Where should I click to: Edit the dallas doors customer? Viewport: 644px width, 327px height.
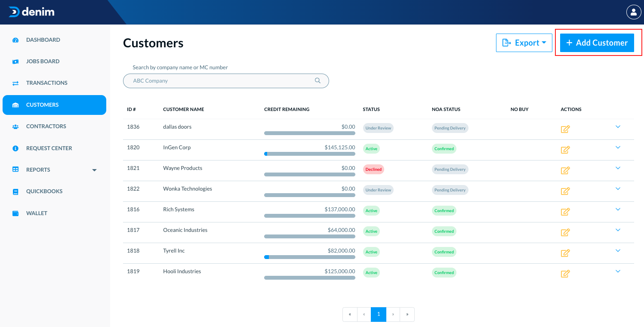point(565,129)
